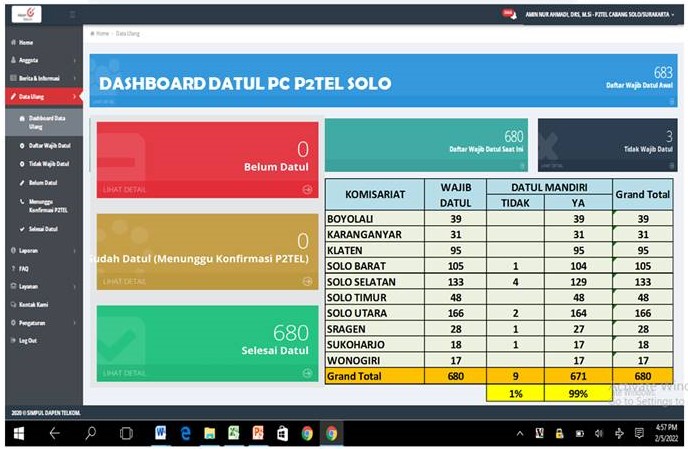Click the SUKOHARJO row label
Screen dimensions: 688x449
[355, 345]
